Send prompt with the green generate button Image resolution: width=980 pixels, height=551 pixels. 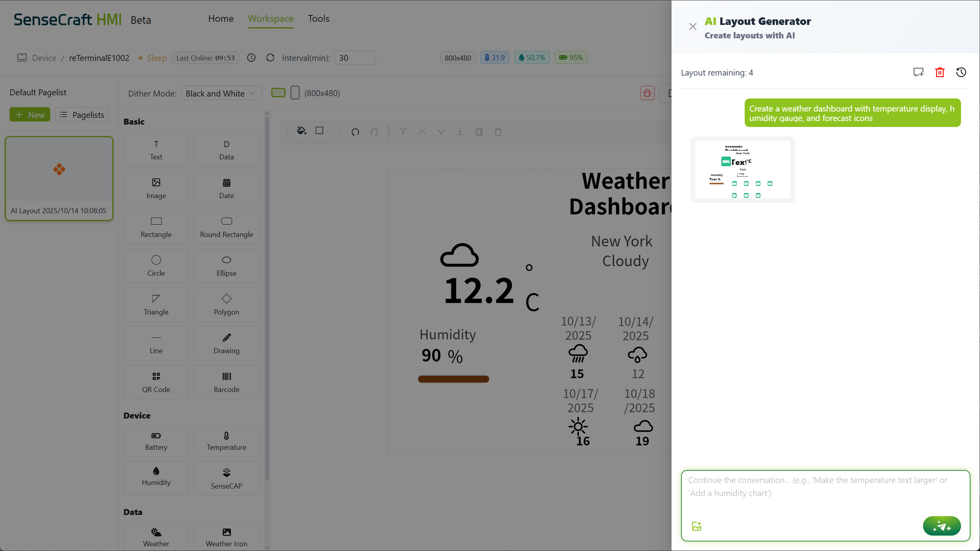942,526
